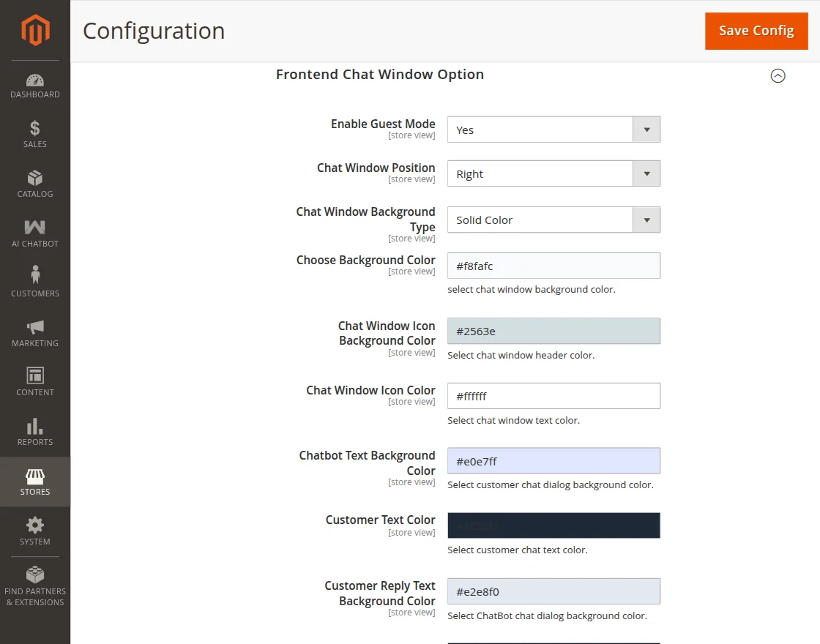Open the Chat Window Position dropdown
Viewport: 820px width, 644px height.
coord(645,173)
